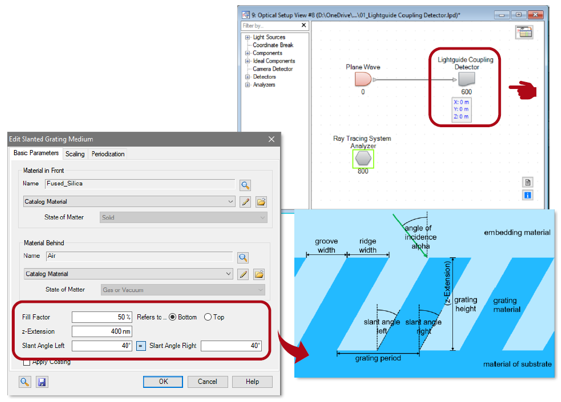Enable the Apply Coating checkbox

pos(26,363)
